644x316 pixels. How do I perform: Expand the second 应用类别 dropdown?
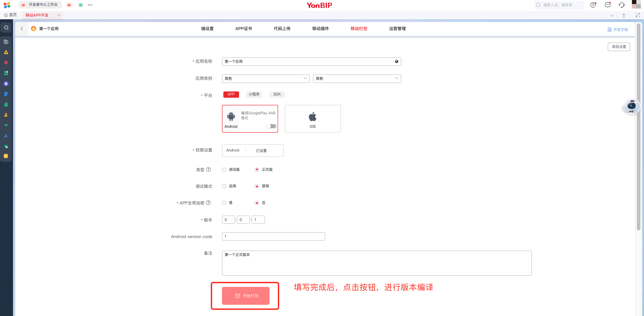pyautogui.click(x=357, y=78)
